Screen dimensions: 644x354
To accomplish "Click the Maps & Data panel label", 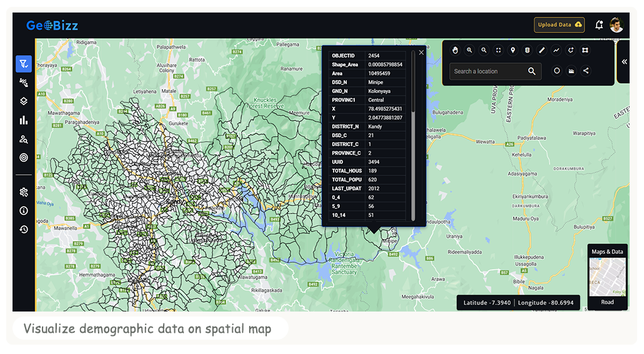I will 607,252.
